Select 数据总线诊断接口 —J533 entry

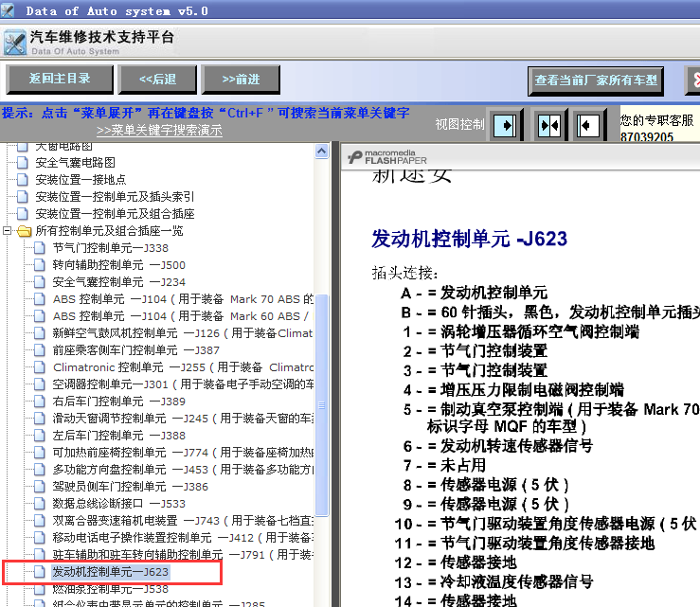118,504
